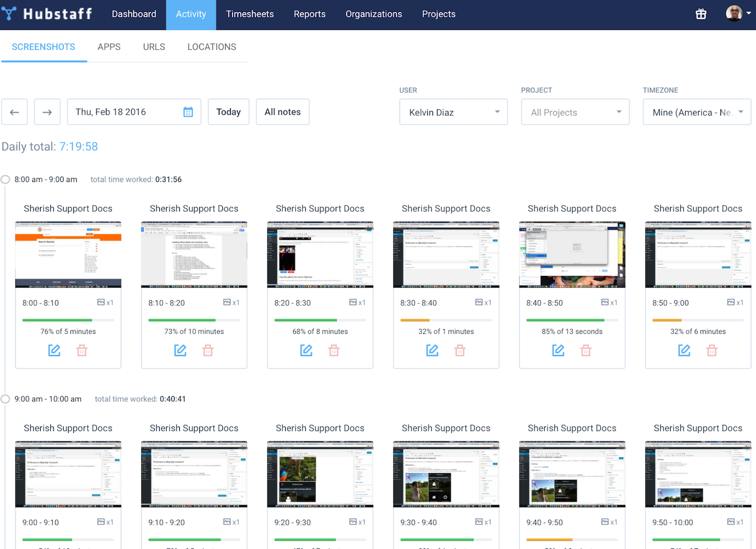
Task: Open the All Projects dropdown
Action: [x=575, y=112]
